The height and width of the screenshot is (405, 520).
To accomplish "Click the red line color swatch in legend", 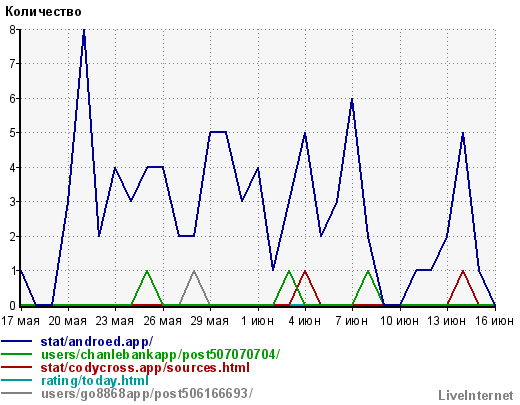I will coord(17,368).
